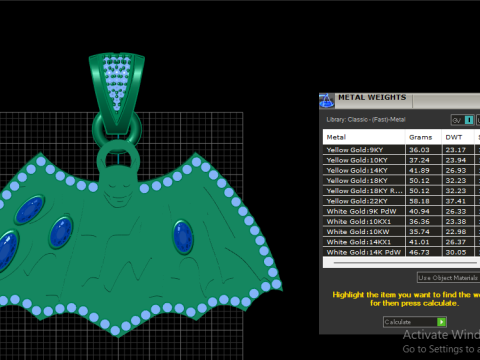Click the 41.89 grams value for 14KY
Viewport: 480px width, 360px height.
pyautogui.click(x=419, y=171)
